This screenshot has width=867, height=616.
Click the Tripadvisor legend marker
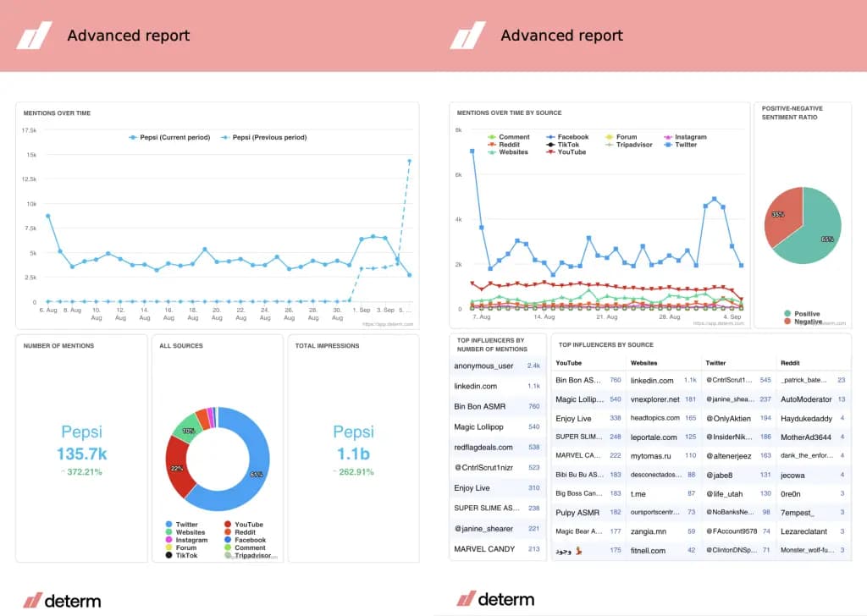coord(228,555)
